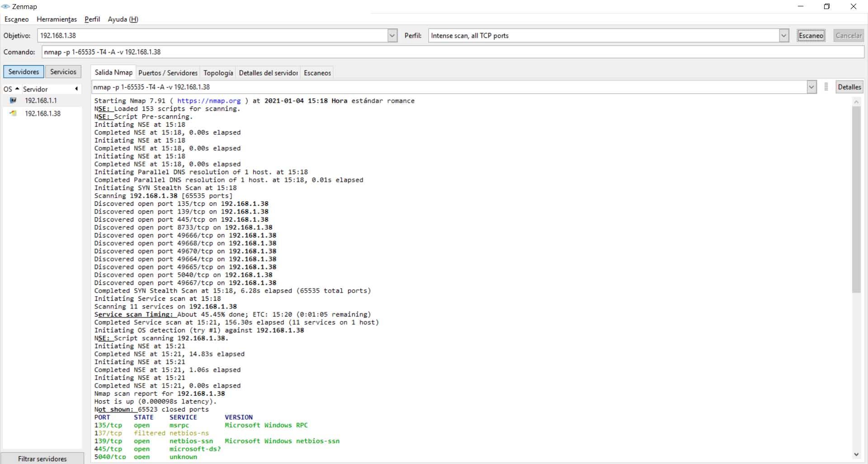Click the Detalles button
Screen dimensions: 868x464
(849, 87)
